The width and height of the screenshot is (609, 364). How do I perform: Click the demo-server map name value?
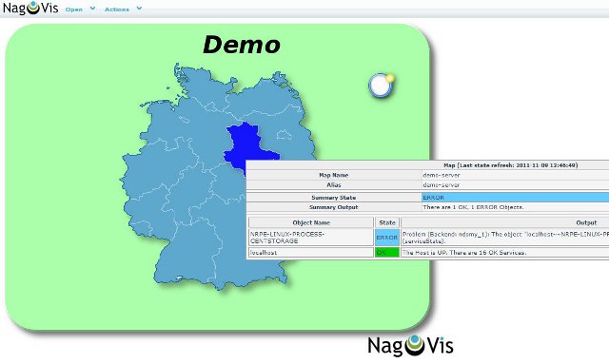[x=442, y=175]
